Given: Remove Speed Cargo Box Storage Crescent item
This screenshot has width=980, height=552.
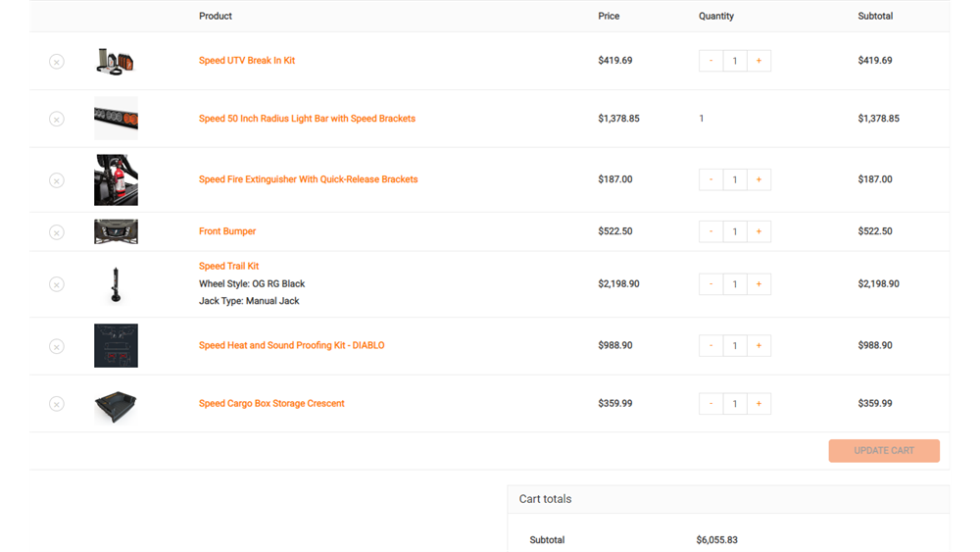Looking at the screenshot, I should (57, 404).
